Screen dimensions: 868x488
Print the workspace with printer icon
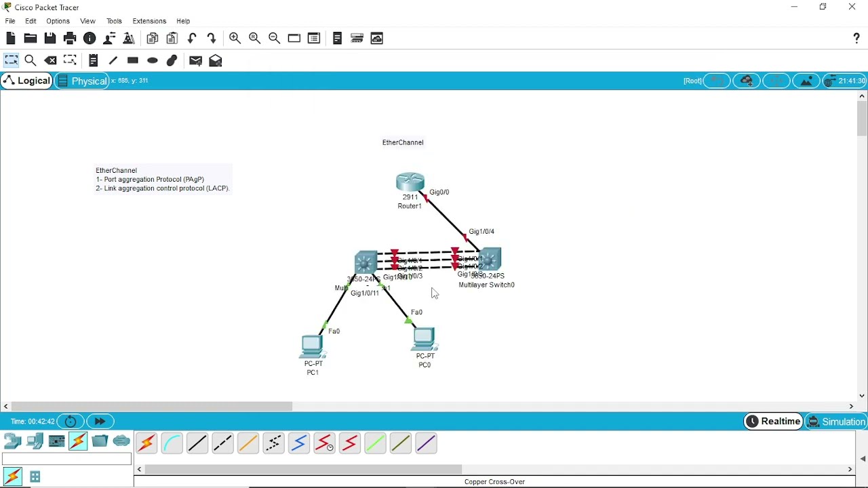70,39
